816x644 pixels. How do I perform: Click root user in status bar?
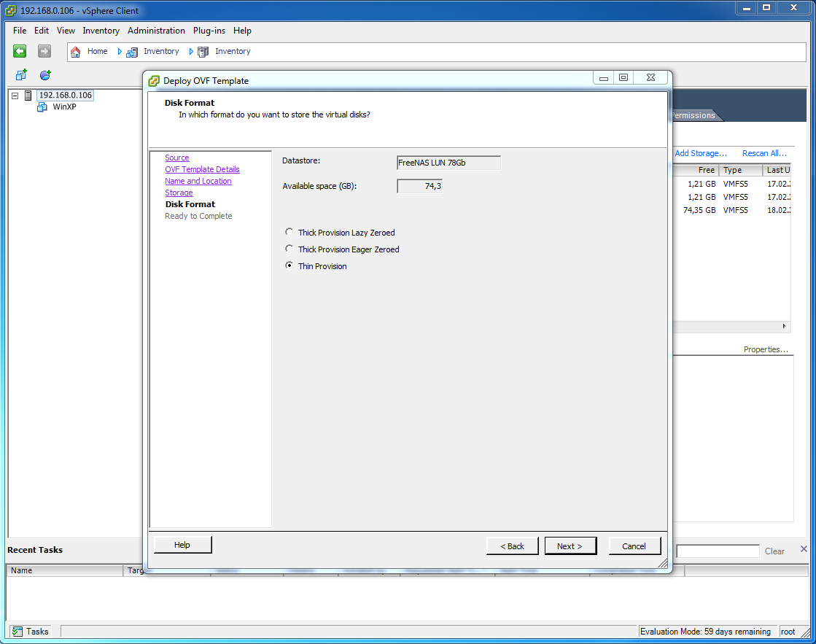788,632
